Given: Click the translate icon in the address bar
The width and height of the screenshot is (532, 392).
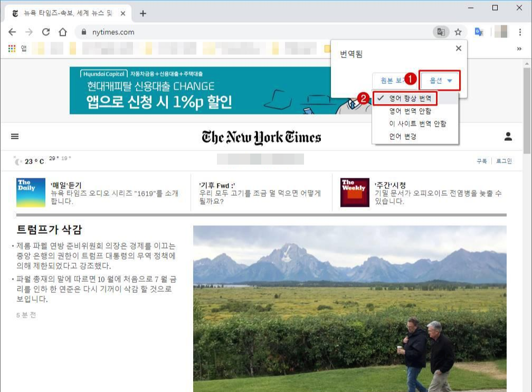Looking at the screenshot, I should pos(441,32).
